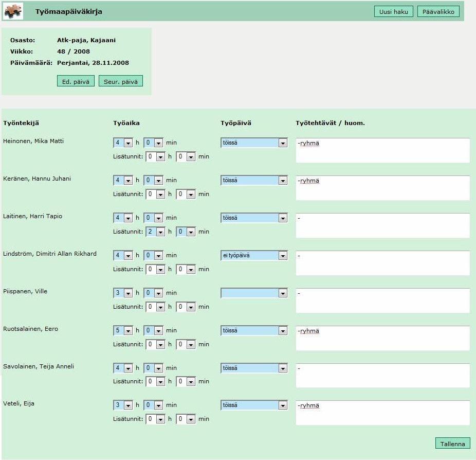
Task: Open work minutes dropdown for Ruotsalainen
Action: 153,330
